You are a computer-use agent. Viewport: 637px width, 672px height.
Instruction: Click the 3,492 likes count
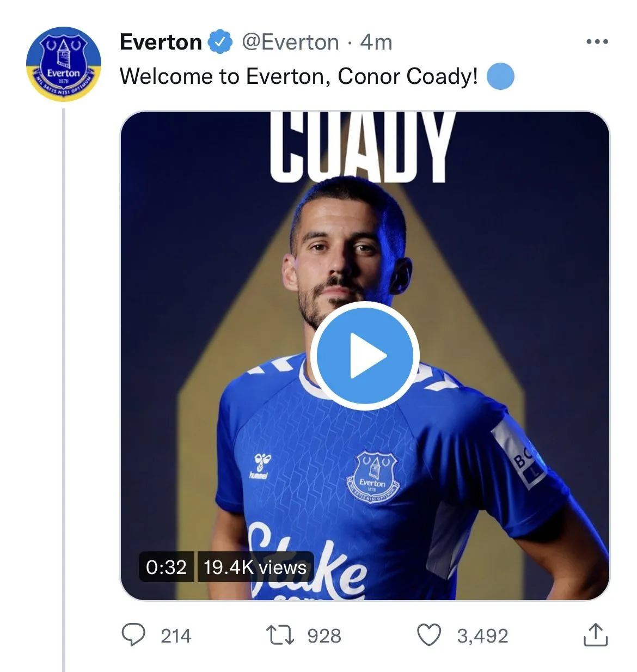click(482, 636)
